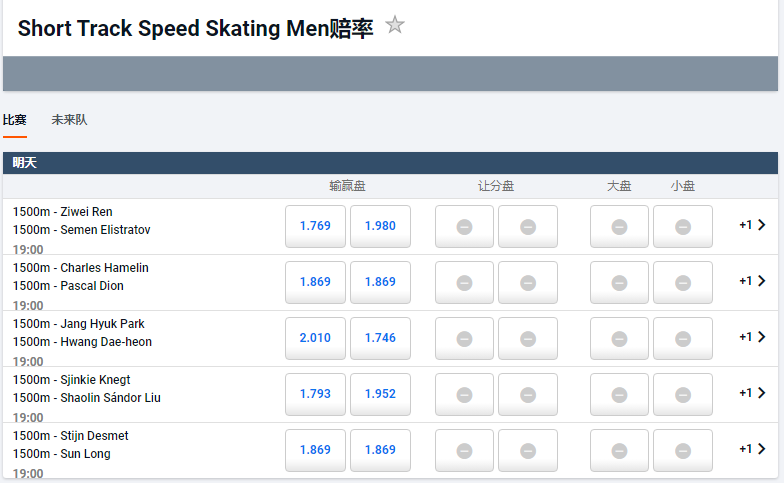
Task: Click locked 大盘 icon in the Sjinkie Knegt row
Action: click(x=619, y=395)
